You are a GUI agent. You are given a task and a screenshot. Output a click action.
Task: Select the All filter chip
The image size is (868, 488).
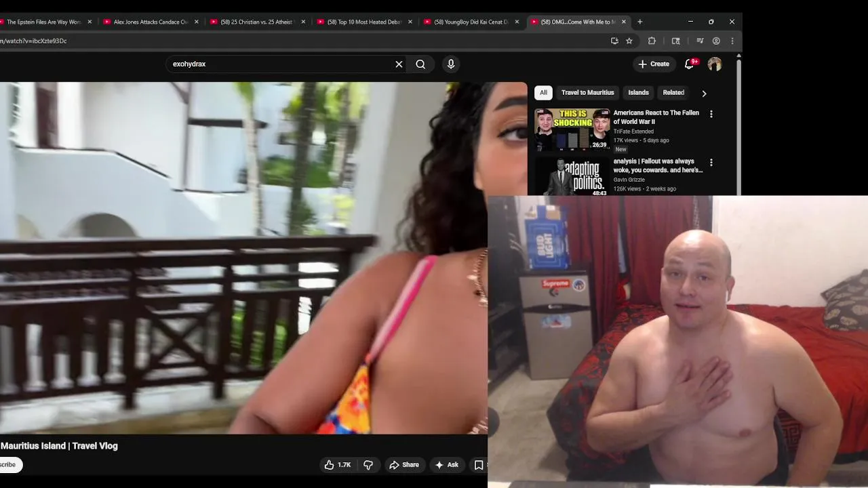[x=543, y=93]
